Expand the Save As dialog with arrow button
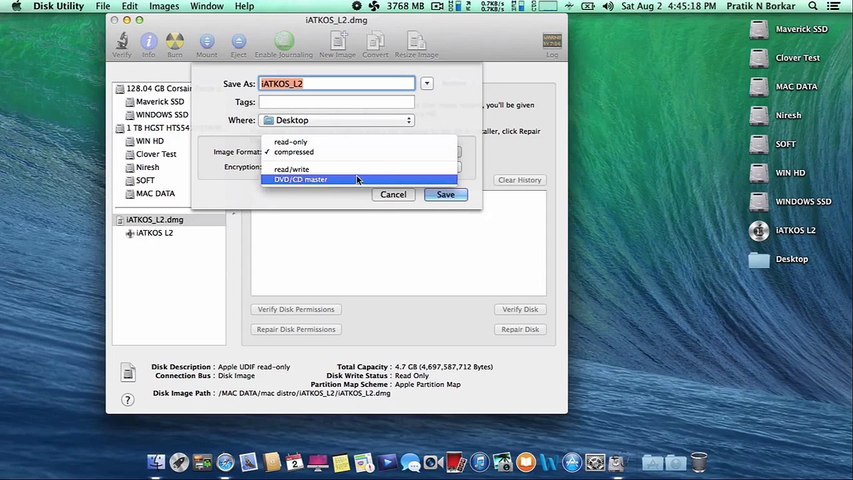This screenshot has width=853, height=480. (427, 84)
